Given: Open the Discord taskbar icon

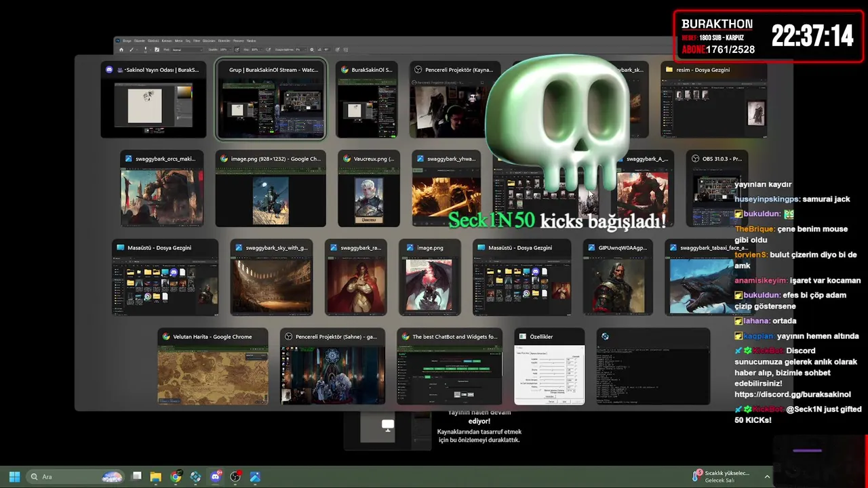Looking at the screenshot, I should [x=216, y=476].
